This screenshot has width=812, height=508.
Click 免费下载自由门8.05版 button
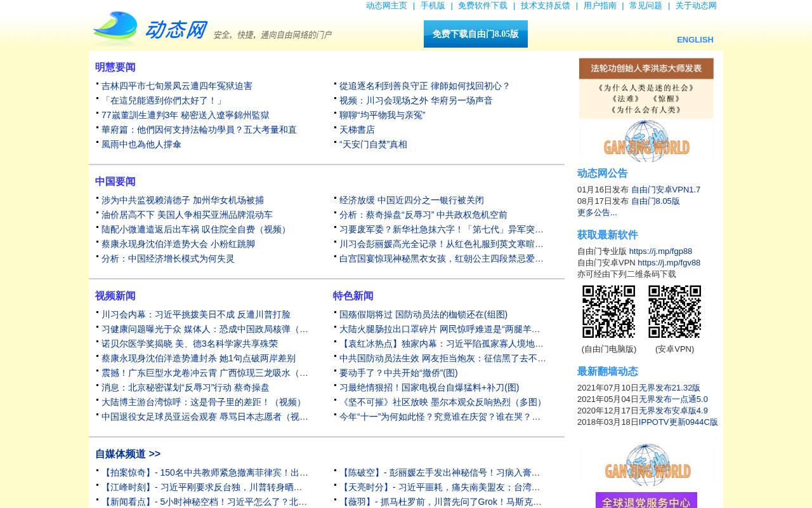coord(476,34)
